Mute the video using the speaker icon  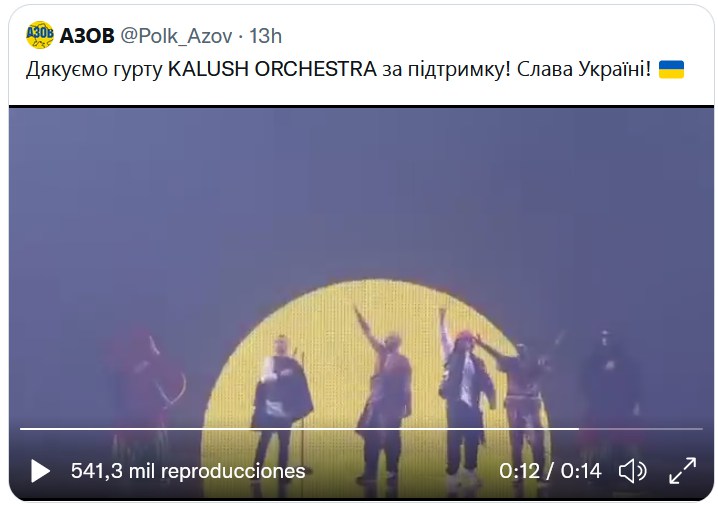[633, 471]
